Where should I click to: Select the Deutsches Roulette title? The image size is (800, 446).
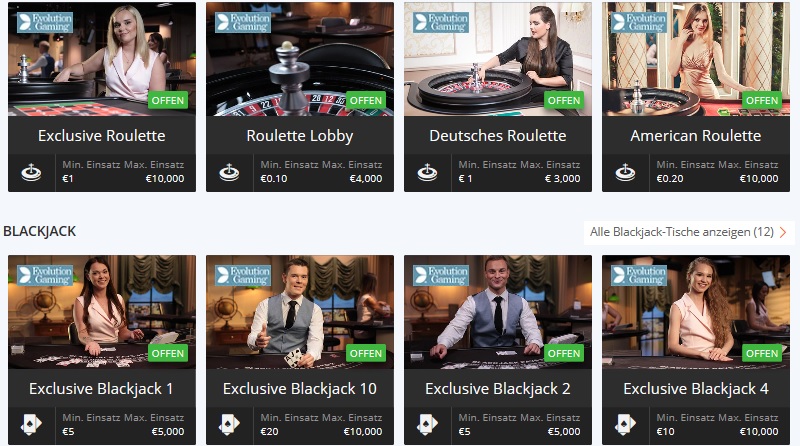[x=498, y=136]
